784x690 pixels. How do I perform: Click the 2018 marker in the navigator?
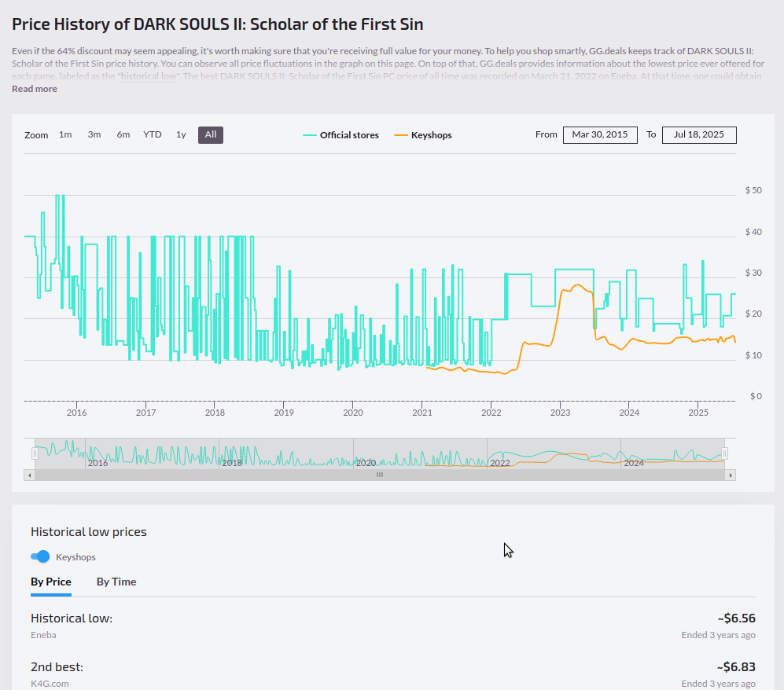232,463
